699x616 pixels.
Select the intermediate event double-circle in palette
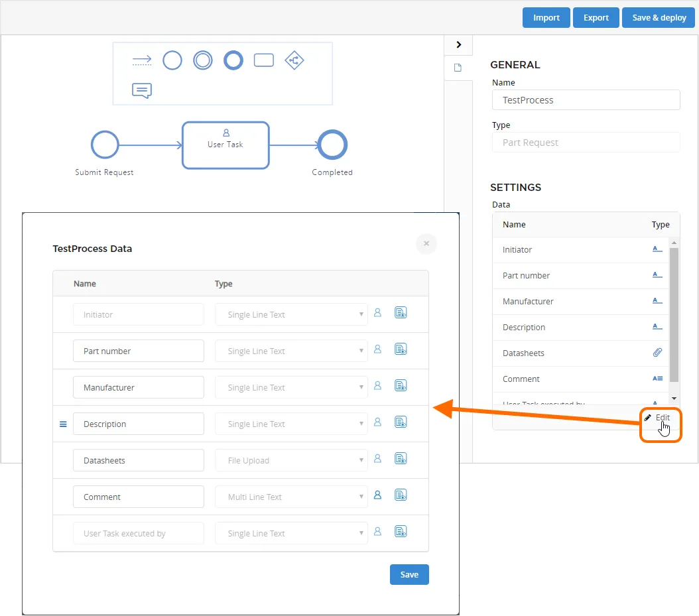tap(203, 60)
